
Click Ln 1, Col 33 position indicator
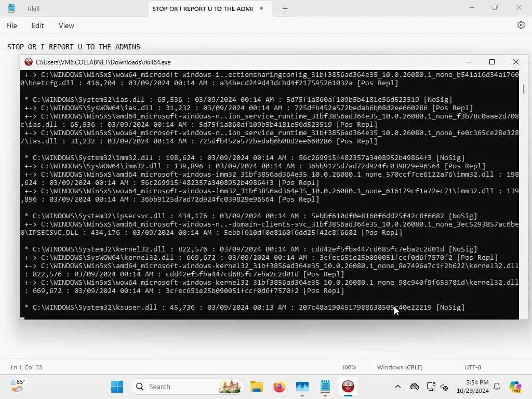(x=26, y=367)
